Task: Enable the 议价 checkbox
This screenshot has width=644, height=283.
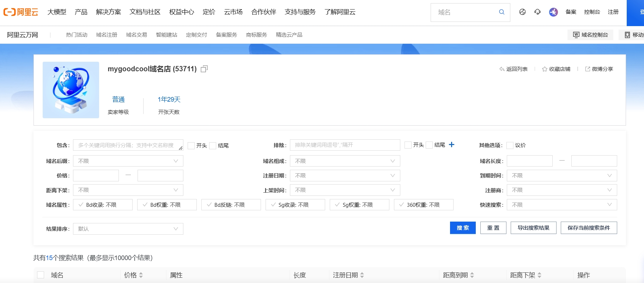Action: [510, 145]
